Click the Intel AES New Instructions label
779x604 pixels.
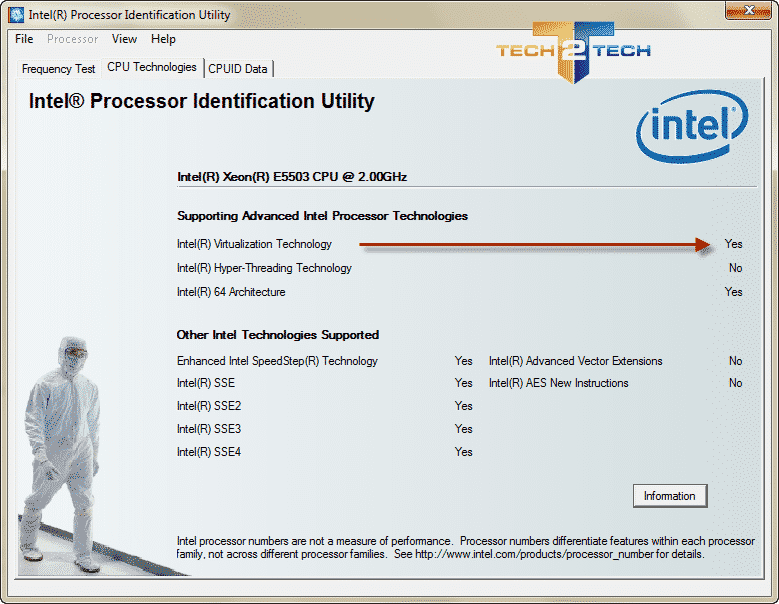pyautogui.click(x=558, y=383)
